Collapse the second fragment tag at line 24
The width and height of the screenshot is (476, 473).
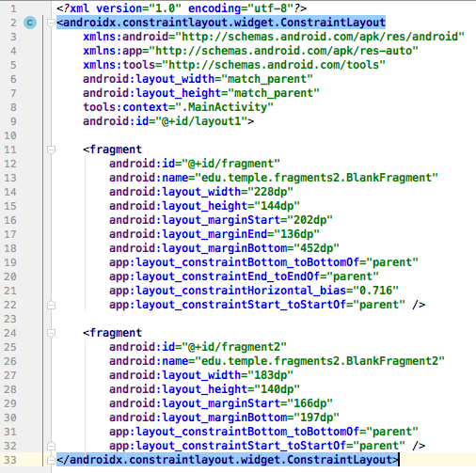pos(51,333)
